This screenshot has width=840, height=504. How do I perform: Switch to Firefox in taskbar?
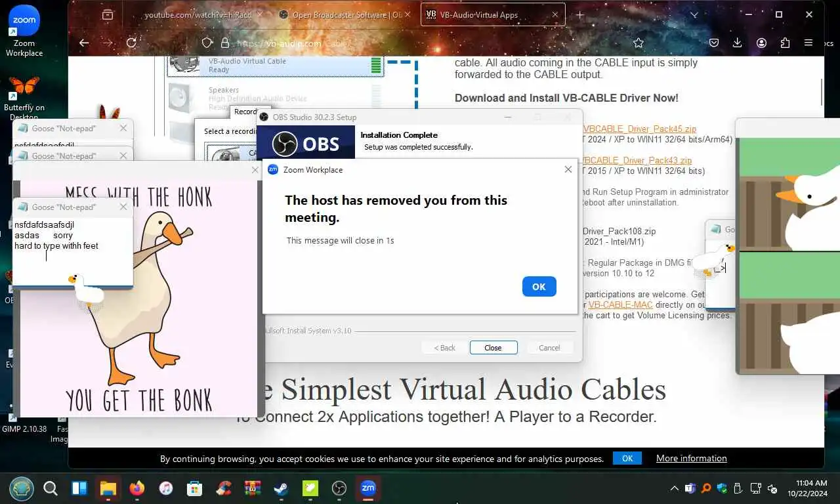tap(136, 488)
